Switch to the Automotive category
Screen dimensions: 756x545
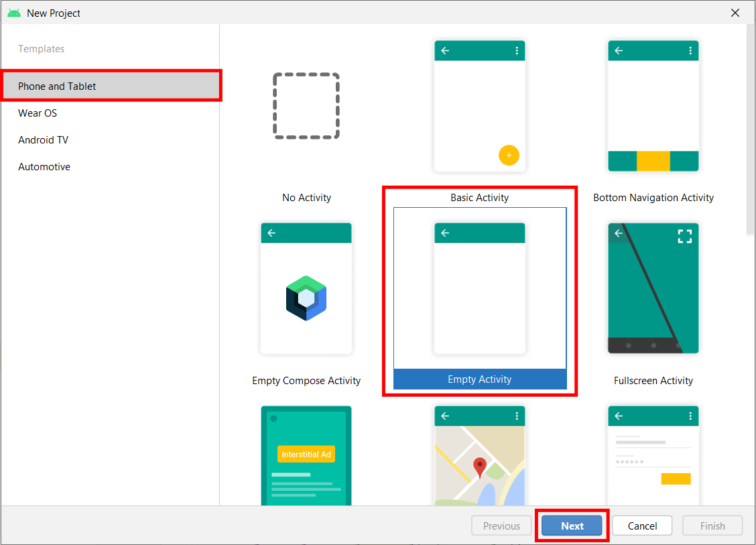point(44,166)
